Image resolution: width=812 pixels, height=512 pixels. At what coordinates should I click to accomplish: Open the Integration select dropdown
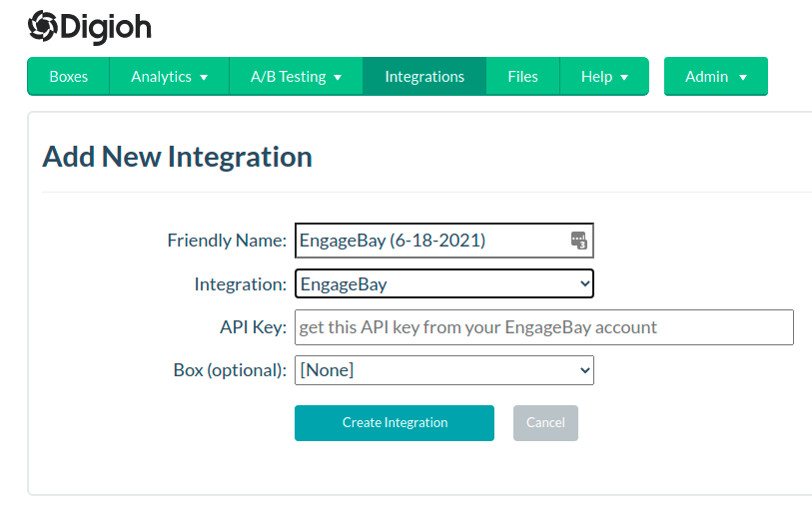[444, 283]
